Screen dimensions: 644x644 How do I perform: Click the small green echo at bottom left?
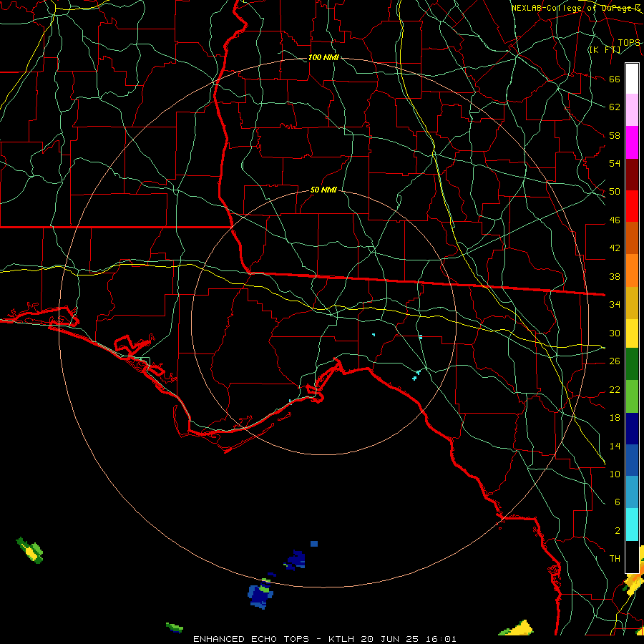175,627
